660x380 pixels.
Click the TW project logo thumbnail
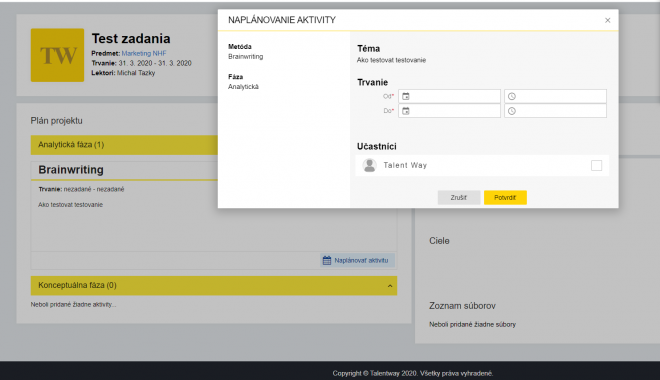57,55
